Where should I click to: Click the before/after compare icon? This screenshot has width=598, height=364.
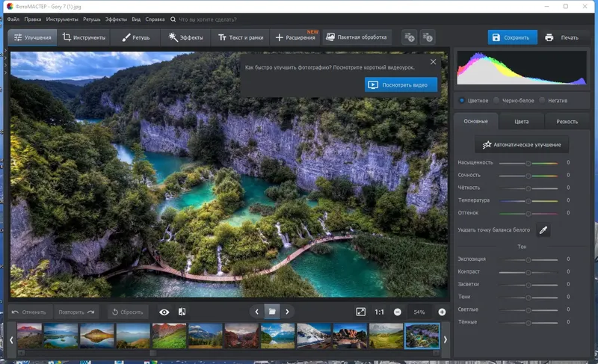click(182, 312)
